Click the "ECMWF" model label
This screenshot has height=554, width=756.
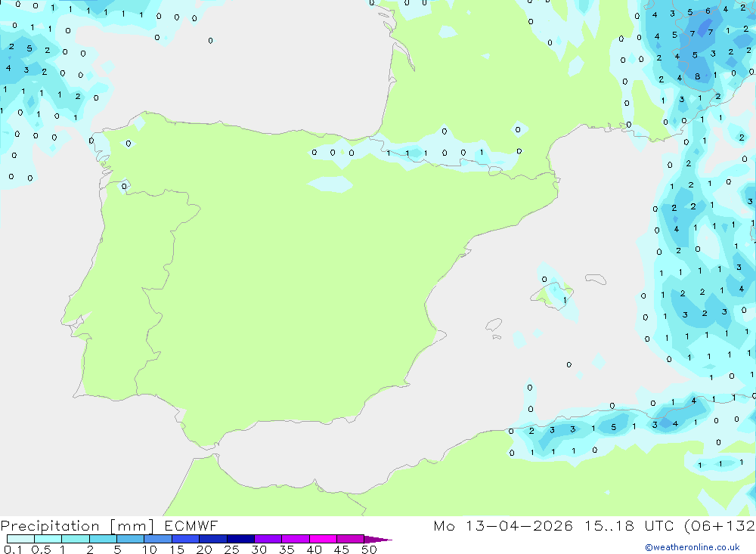tap(191, 525)
